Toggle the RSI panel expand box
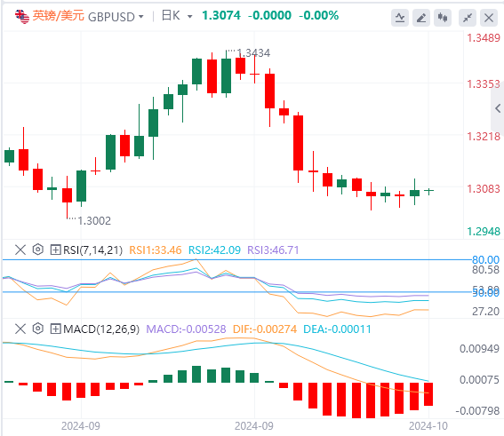The image size is (504, 436). click(55, 250)
